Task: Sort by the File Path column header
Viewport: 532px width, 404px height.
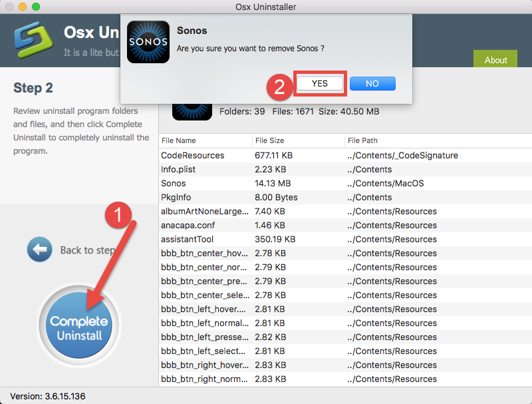Action: (364, 140)
